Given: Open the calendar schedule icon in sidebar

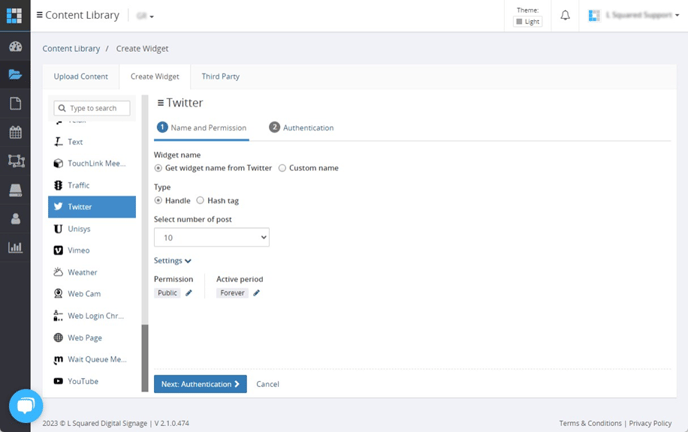Looking at the screenshot, I should pos(15,132).
